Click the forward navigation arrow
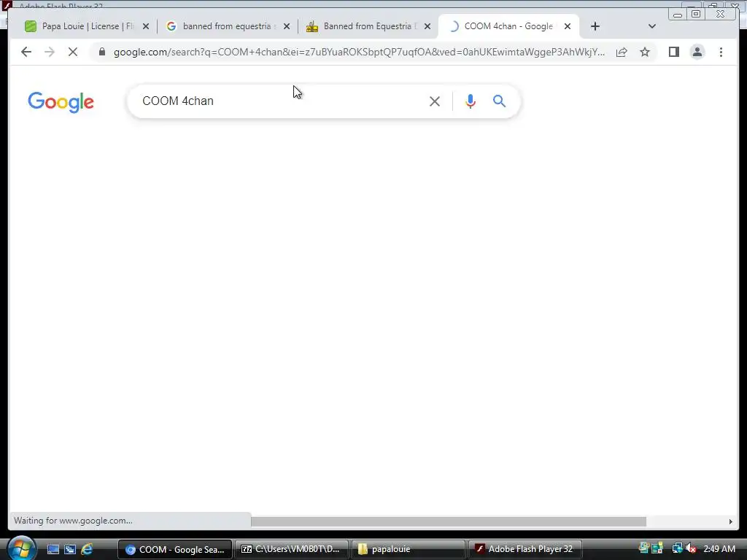 click(50, 52)
